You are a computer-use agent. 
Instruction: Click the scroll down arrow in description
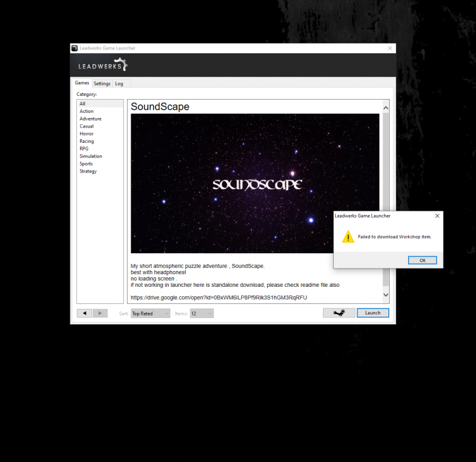pyautogui.click(x=386, y=294)
